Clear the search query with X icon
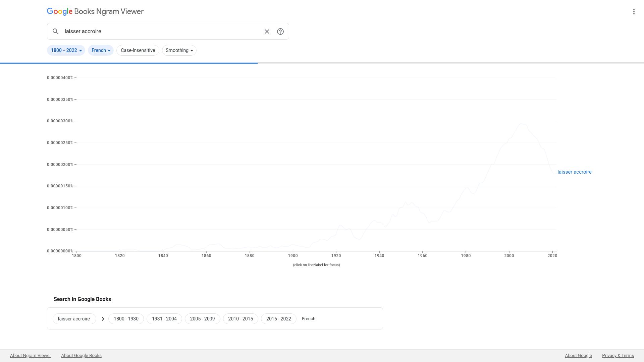This screenshot has height=362, width=644. 267,32
